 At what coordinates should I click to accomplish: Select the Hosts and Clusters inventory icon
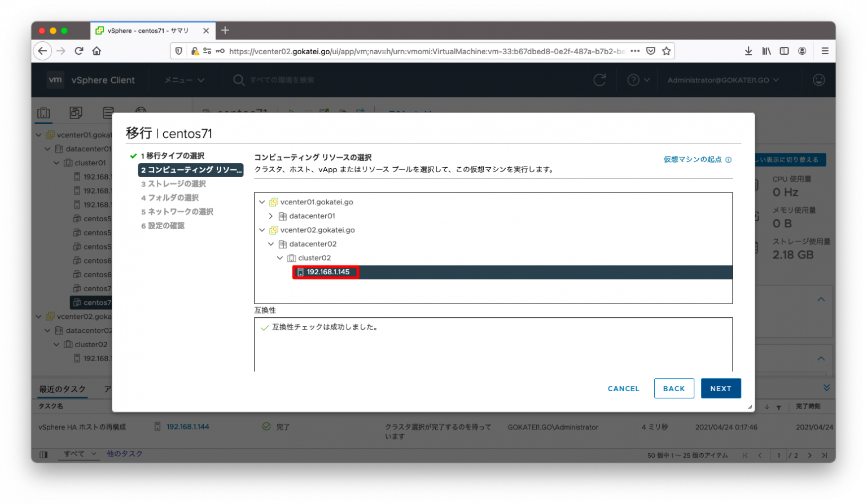click(x=43, y=112)
